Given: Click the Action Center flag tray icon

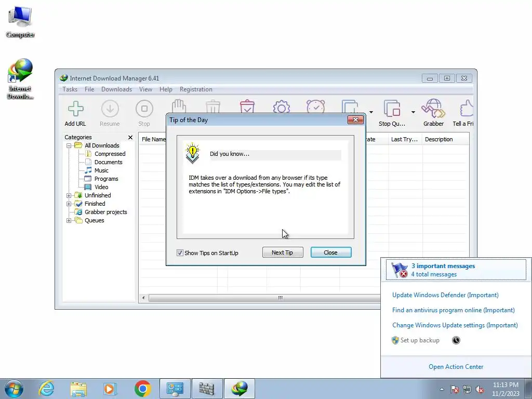Looking at the screenshot, I should point(455,389).
